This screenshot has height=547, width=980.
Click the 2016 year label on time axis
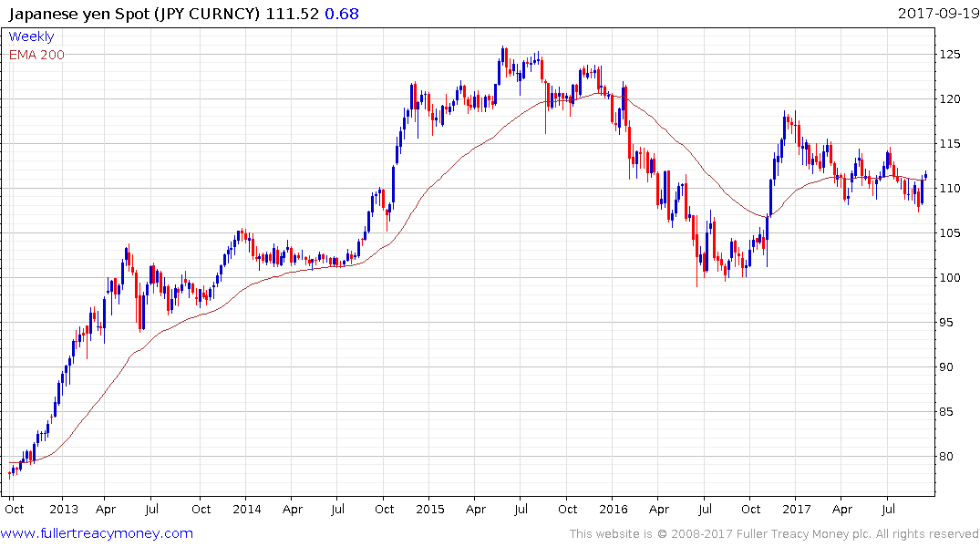(614, 510)
